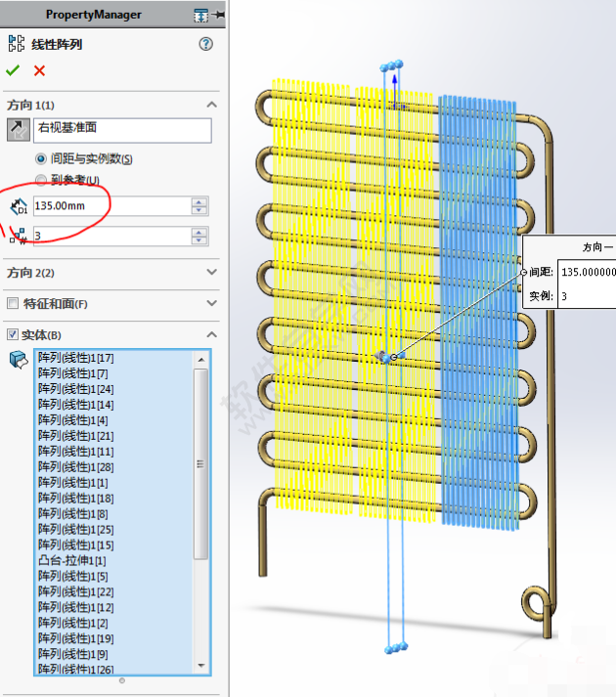Enable the Features and Faces checkbox

tap(13, 304)
